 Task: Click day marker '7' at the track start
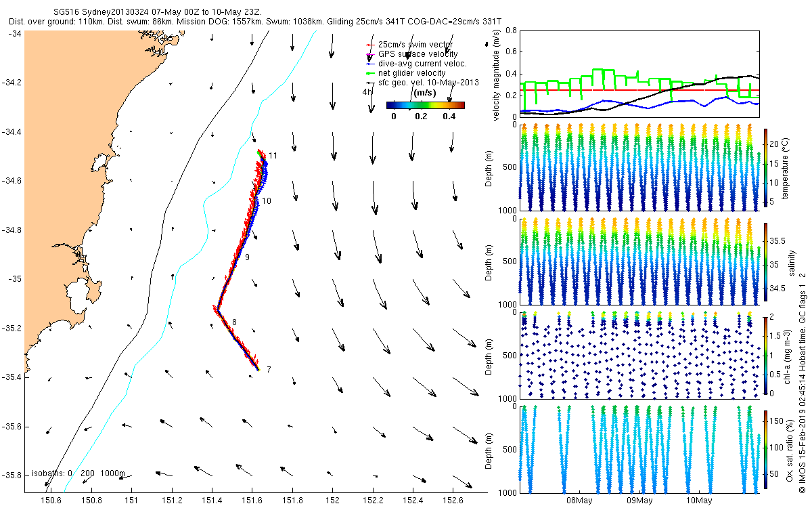point(269,369)
